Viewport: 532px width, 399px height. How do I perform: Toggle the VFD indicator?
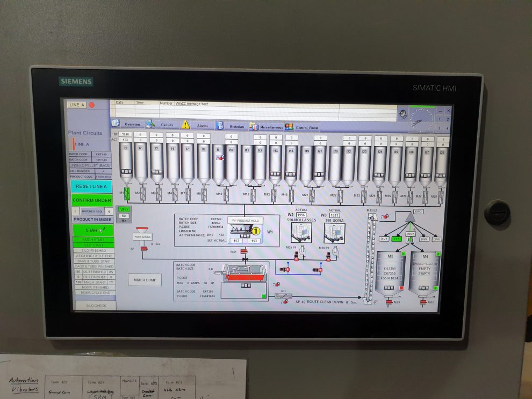point(124,209)
